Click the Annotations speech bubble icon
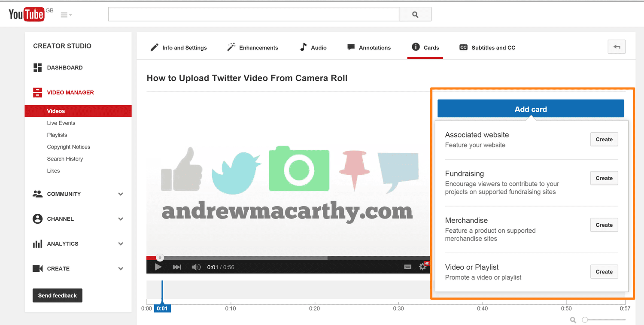Image resolution: width=644 pixels, height=325 pixels. tap(351, 47)
